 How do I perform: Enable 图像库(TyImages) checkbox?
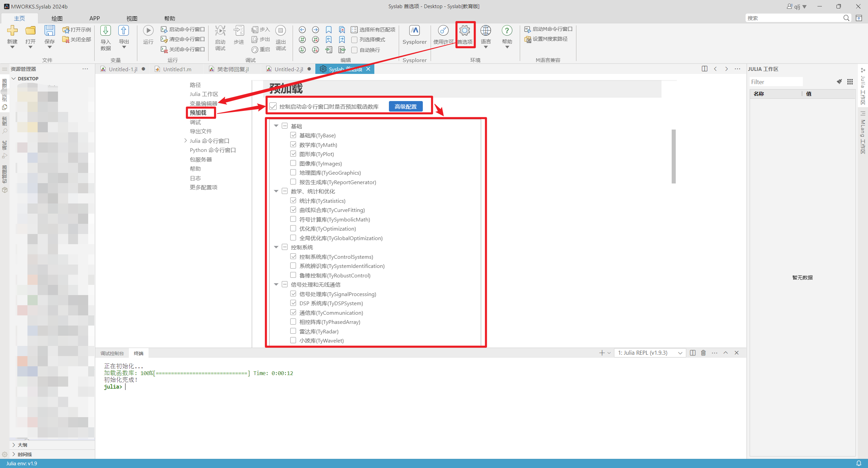tap(293, 163)
